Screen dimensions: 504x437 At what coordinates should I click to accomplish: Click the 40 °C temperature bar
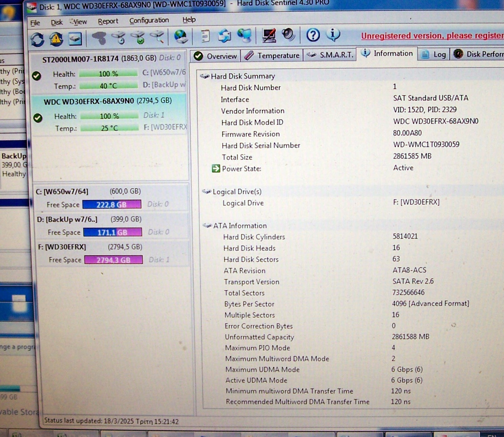(x=109, y=86)
